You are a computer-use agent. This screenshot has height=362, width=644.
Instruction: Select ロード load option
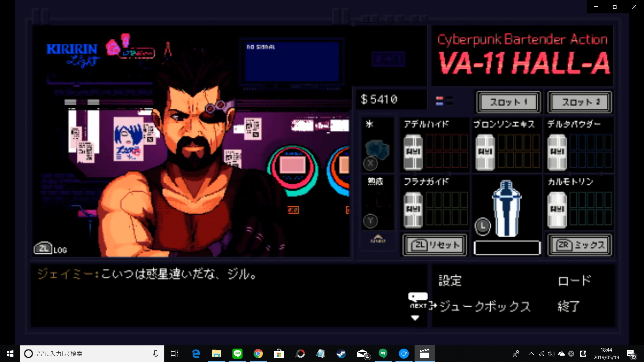(574, 281)
